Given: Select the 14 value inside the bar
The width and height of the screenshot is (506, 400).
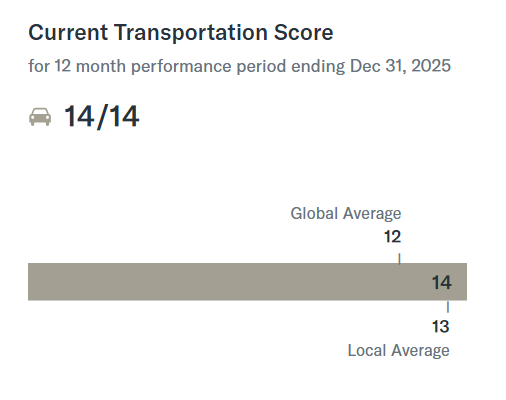Looking at the screenshot, I should tap(442, 283).
